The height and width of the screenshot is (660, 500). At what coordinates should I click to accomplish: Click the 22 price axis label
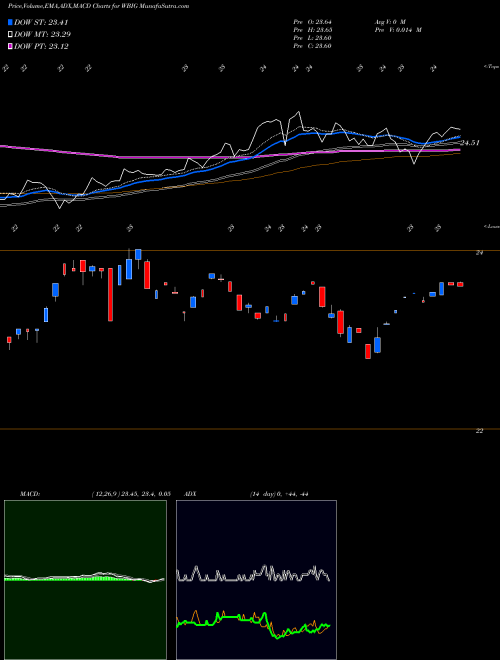coord(479,431)
